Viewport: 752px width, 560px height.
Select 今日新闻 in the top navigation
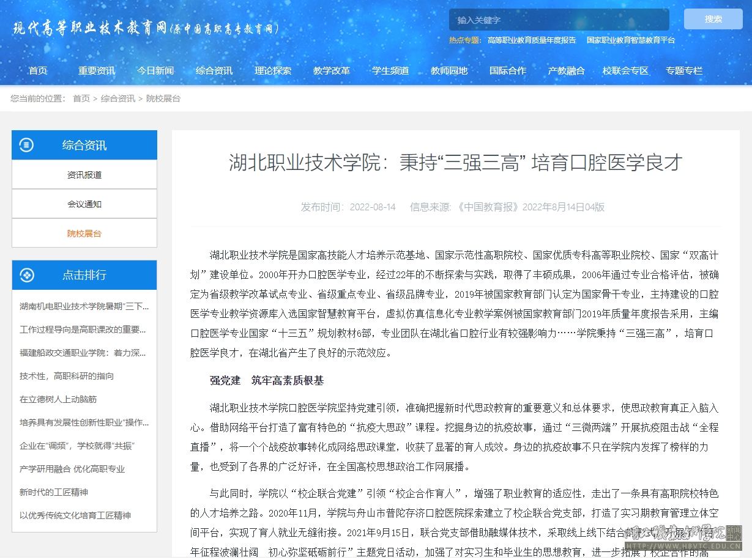155,70
